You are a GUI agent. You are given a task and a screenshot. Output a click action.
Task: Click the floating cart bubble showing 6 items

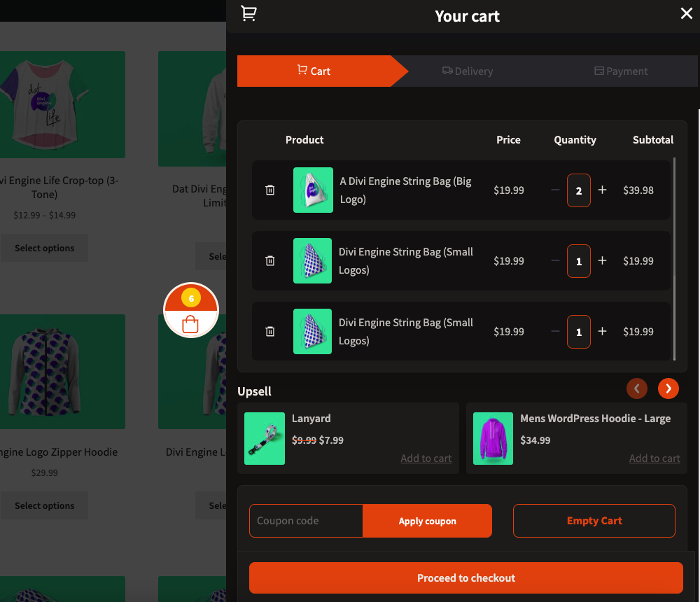coord(191,310)
